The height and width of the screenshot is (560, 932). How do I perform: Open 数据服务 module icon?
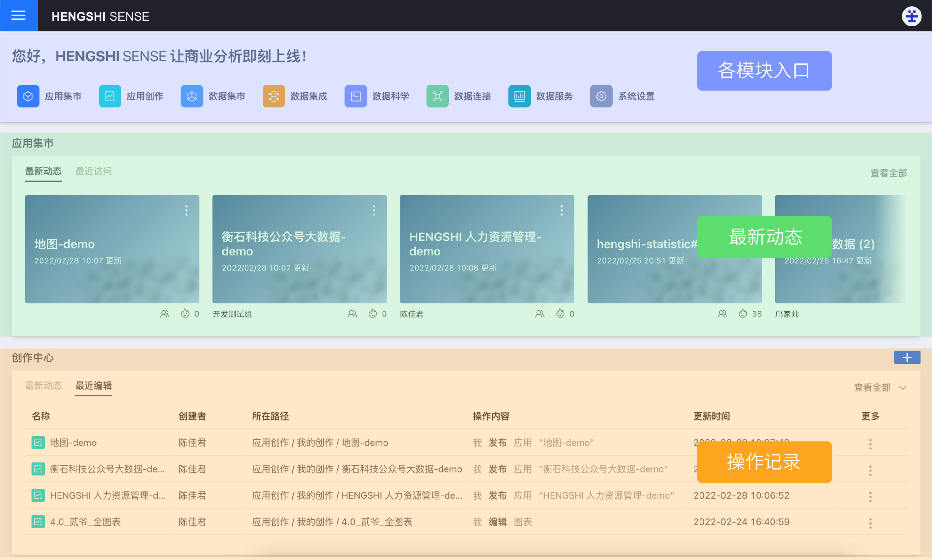coord(519,96)
